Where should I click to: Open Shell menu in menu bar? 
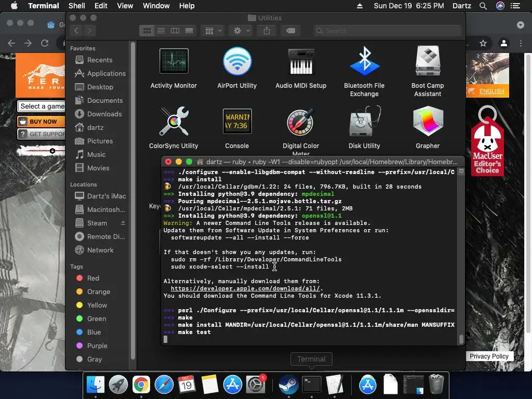[x=77, y=6]
